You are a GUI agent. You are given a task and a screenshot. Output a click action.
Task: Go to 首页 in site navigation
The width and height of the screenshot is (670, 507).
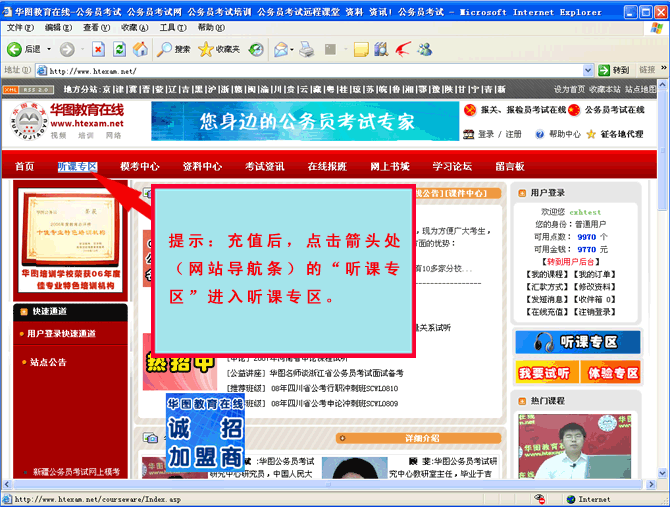pyautogui.click(x=24, y=167)
